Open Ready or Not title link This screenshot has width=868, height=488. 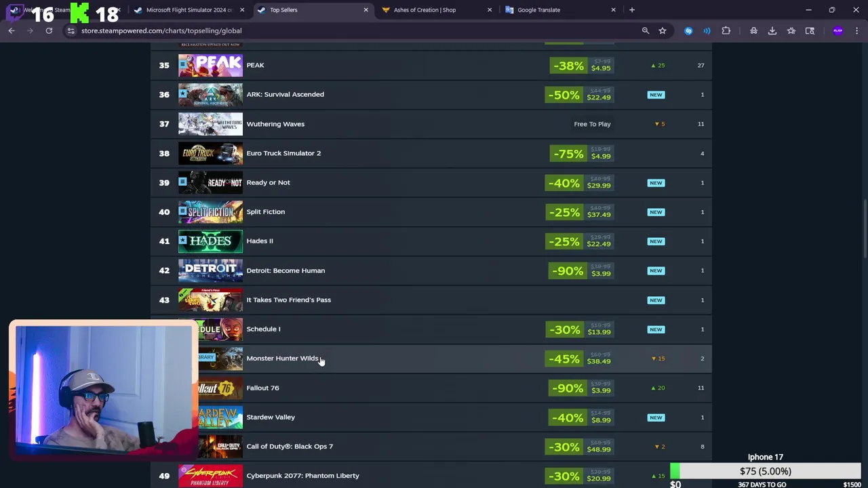[268, 182]
